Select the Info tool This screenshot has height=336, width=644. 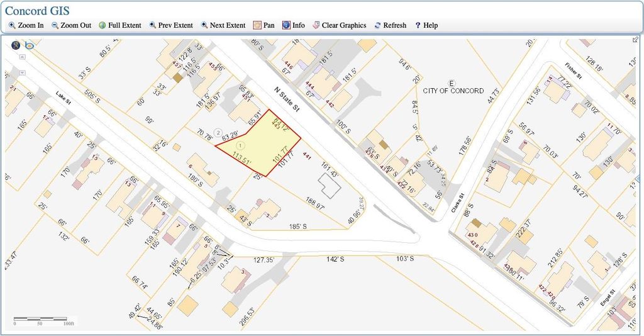[x=286, y=26]
